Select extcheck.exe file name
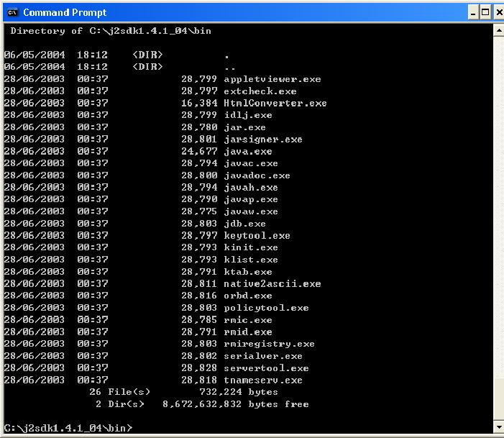504x438 pixels. (x=260, y=91)
